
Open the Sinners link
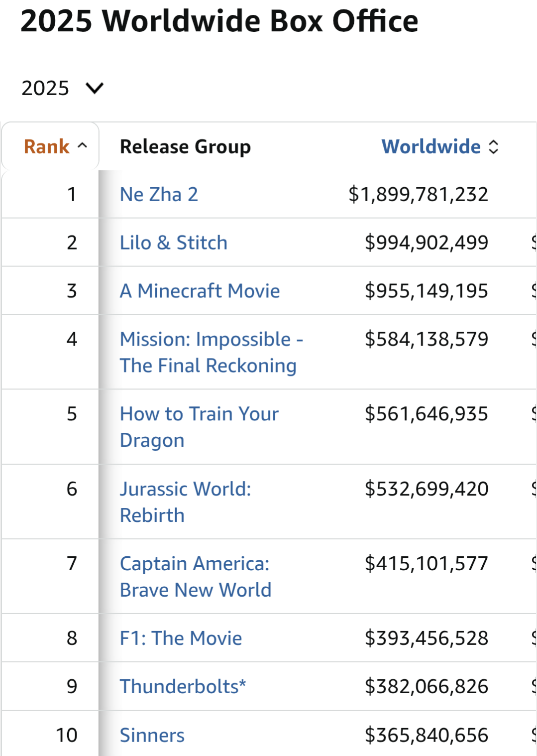[x=152, y=735]
